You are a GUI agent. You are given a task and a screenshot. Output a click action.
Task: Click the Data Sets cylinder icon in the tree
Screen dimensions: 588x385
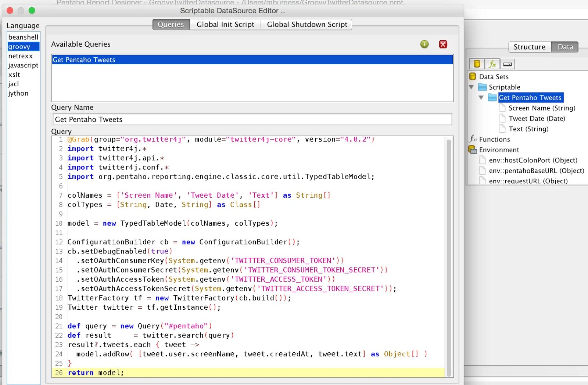tap(473, 76)
